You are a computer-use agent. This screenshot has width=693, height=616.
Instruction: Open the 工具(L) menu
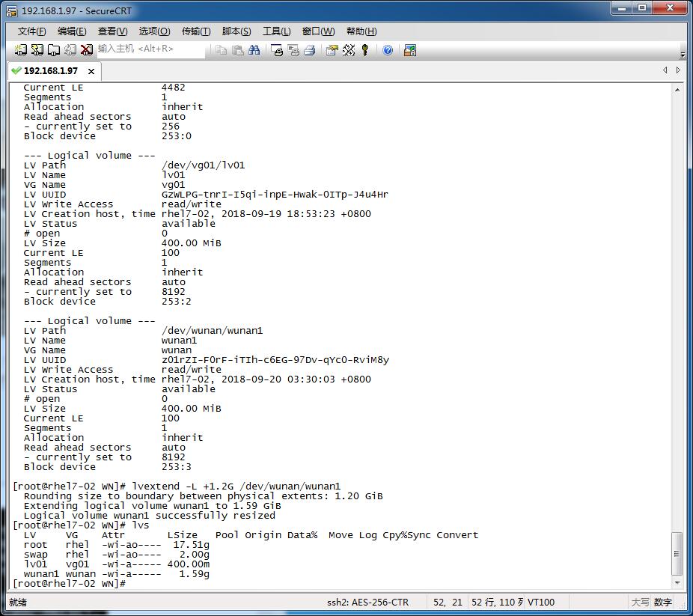coord(277,31)
